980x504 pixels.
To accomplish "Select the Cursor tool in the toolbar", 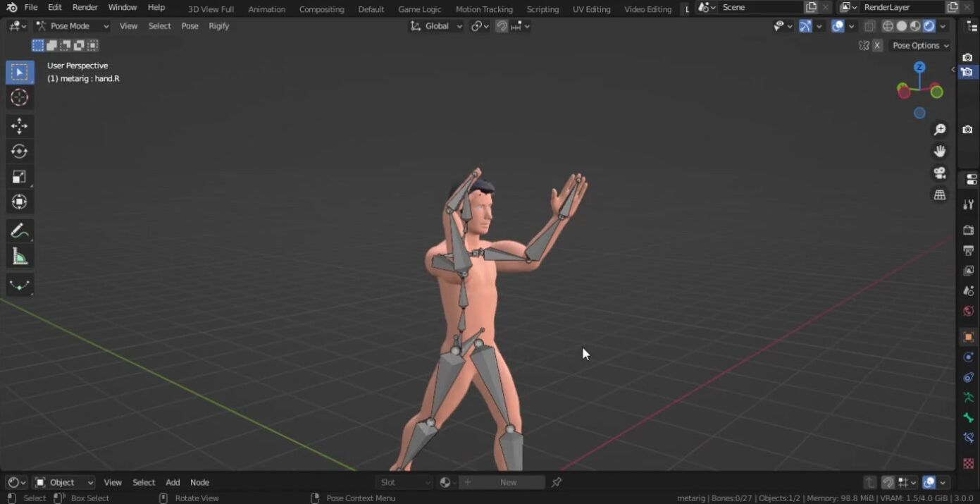I will coord(20,98).
